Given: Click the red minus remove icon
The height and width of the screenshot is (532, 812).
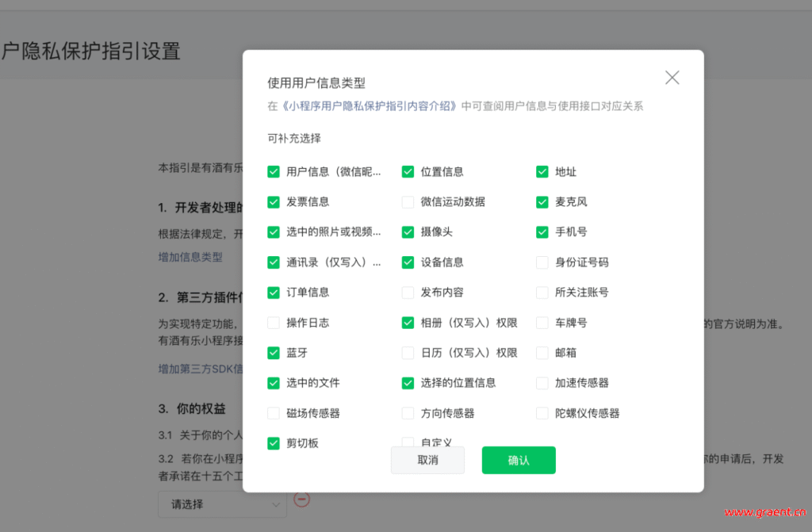Looking at the screenshot, I should (x=301, y=499).
